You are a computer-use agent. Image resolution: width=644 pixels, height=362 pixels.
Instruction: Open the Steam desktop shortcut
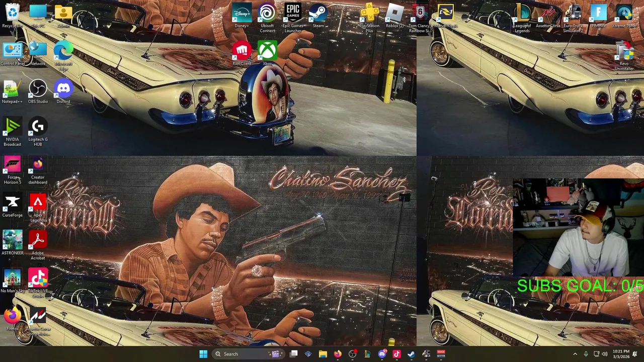tap(318, 16)
